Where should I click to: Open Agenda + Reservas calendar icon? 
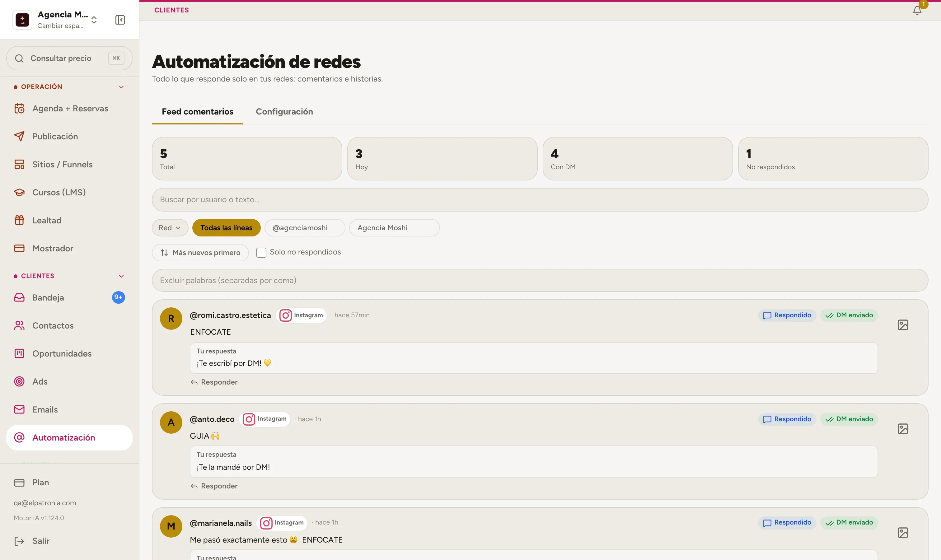click(x=19, y=109)
